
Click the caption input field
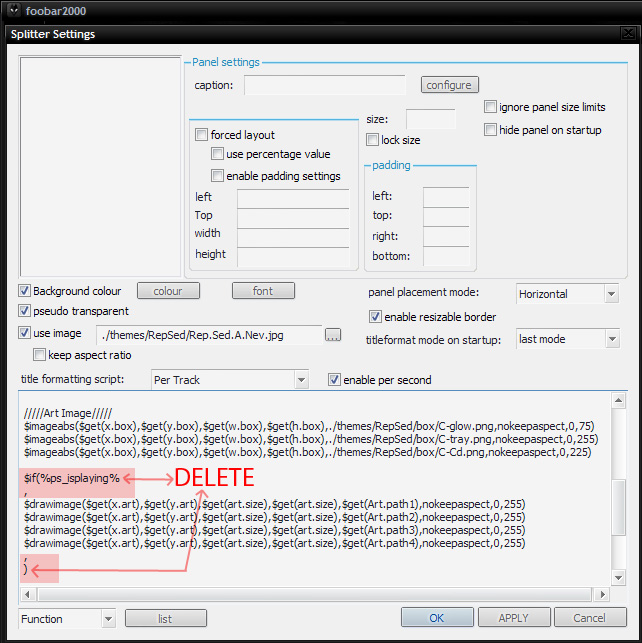click(325, 85)
